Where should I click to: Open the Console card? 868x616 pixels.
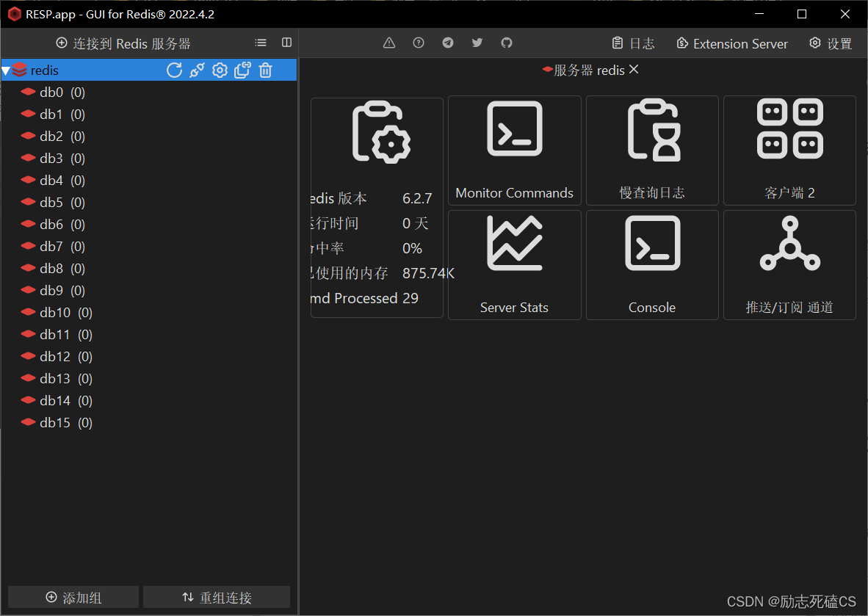tap(652, 265)
